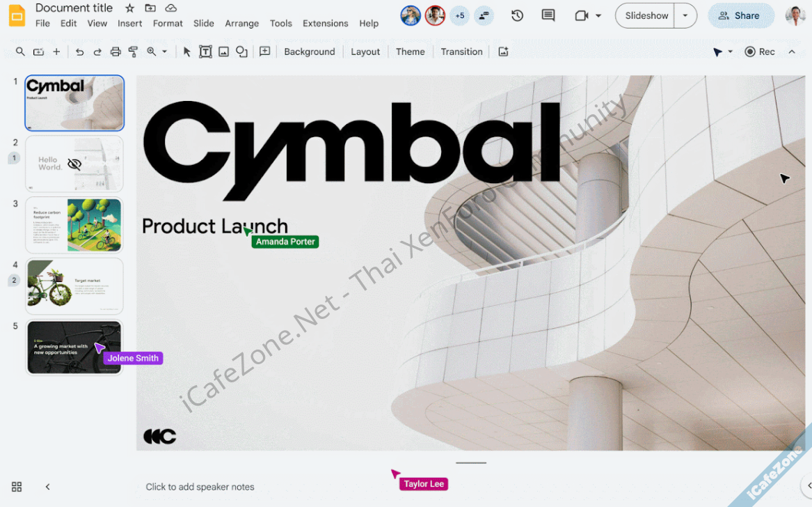The image size is (812, 507).
Task: Toggle hidden eye icon on slide 2
Action: click(74, 164)
